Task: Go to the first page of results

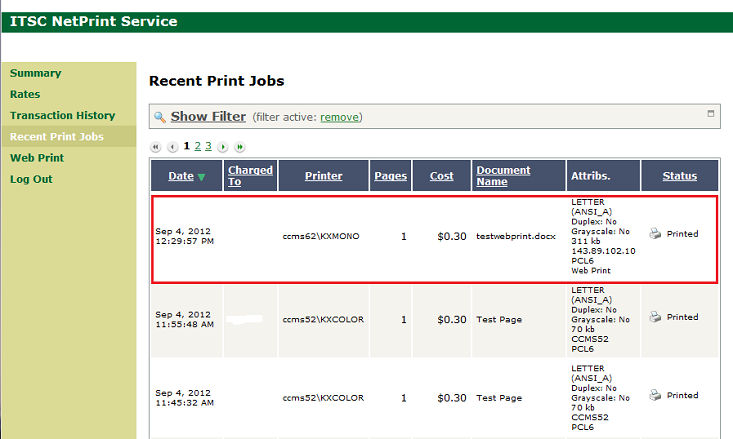Action: [x=156, y=147]
